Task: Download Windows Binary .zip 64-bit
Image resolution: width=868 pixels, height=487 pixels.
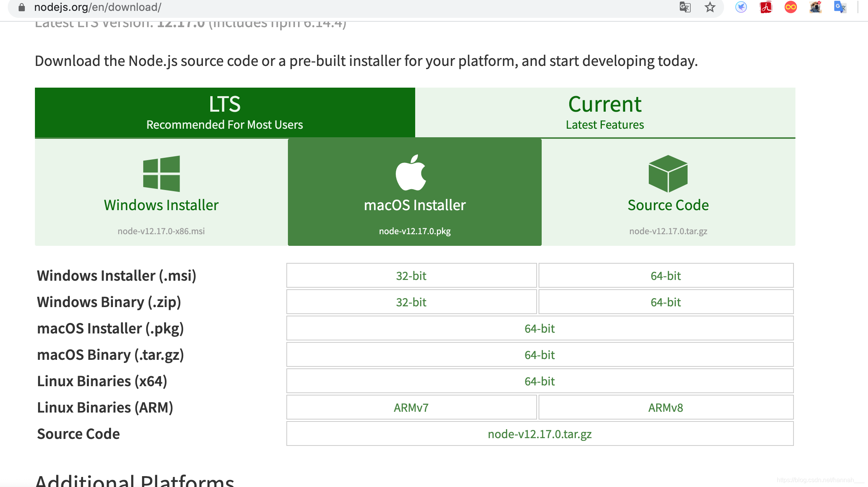Action: click(665, 302)
